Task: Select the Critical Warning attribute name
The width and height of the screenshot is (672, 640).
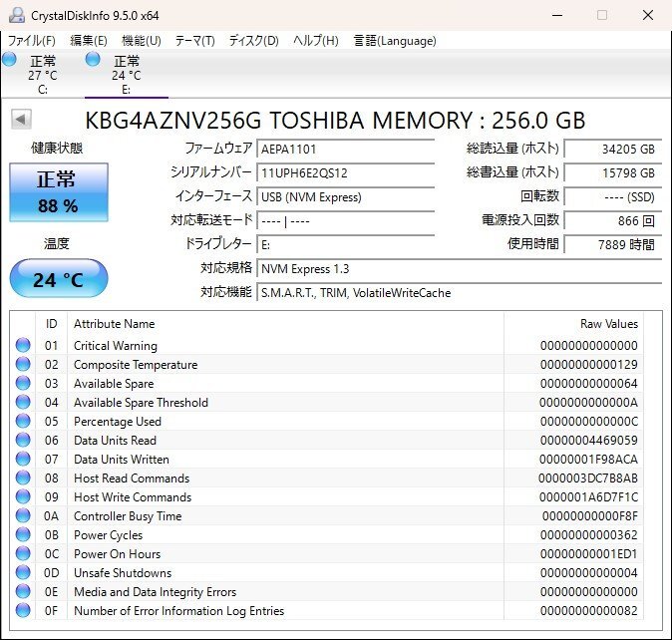Action: (x=116, y=346)
